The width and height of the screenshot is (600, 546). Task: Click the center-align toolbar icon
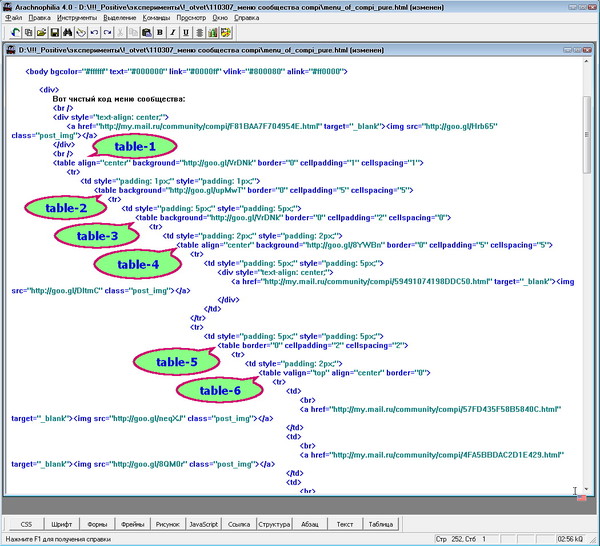click(199, 33)
